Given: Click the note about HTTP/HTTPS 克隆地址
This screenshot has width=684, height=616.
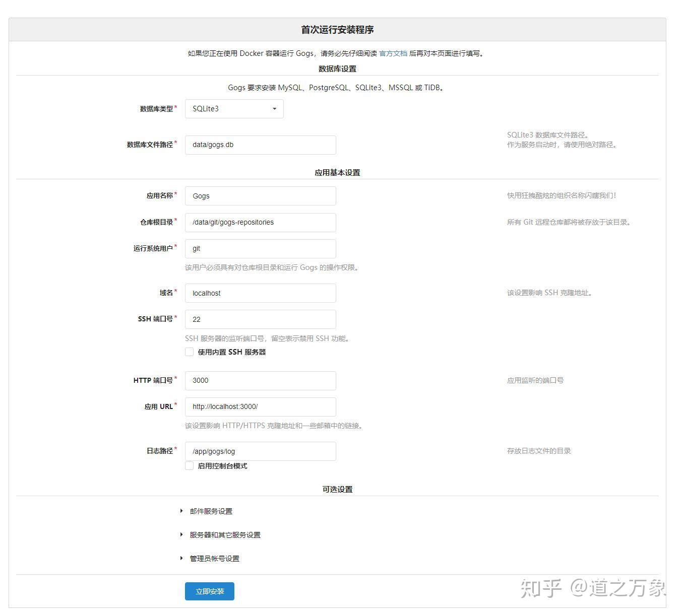Looking at the screenshot, I should click(x=275, y=426).
